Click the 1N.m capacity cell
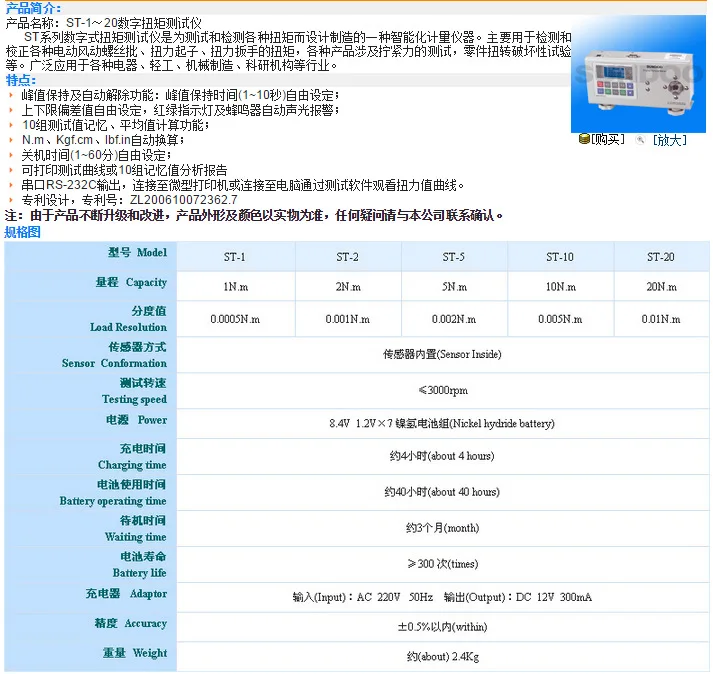The width and height of the screenshot is (713, 674). [x=236, y=287]
